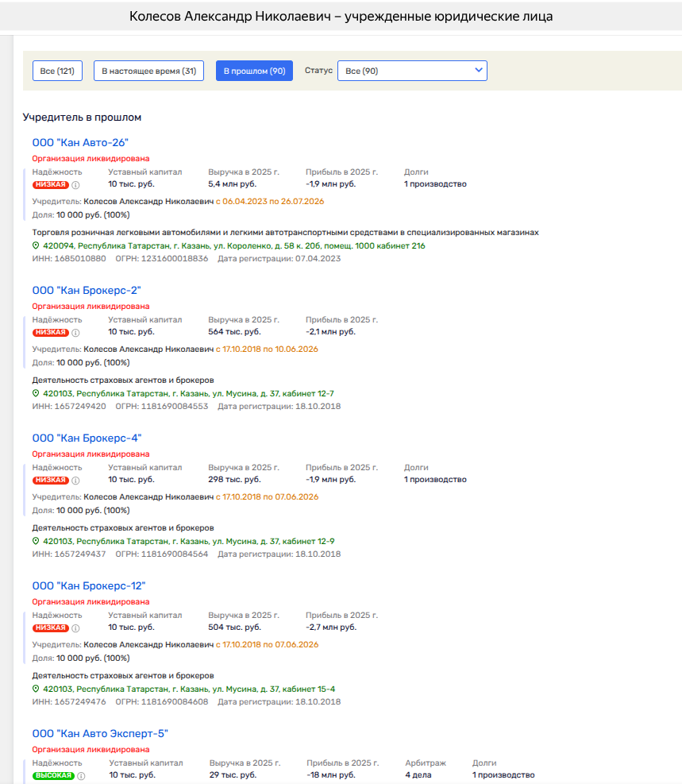Click profit value -2,7 млн руб.
The height and width of the screenshot is (784, 682).
pos(331,628)
